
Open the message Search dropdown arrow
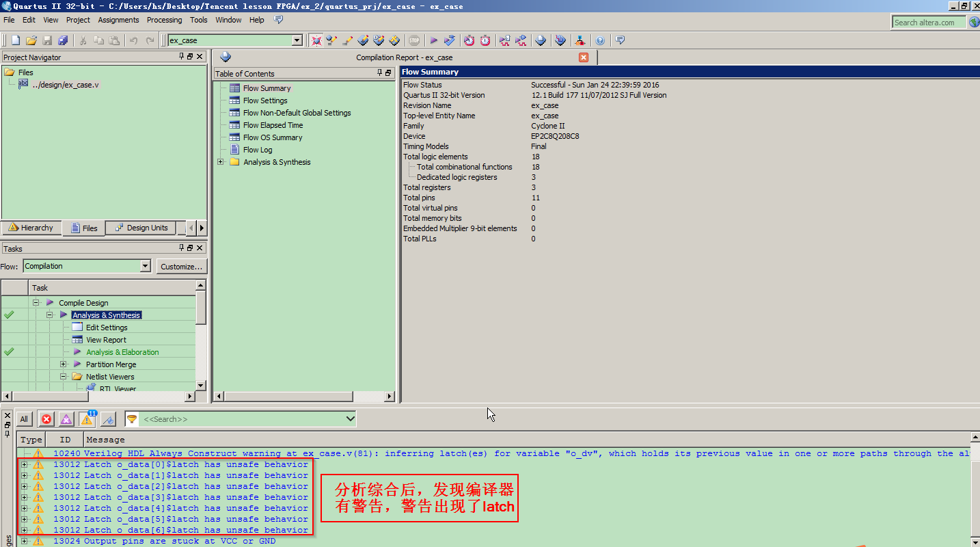pos(351,418)
